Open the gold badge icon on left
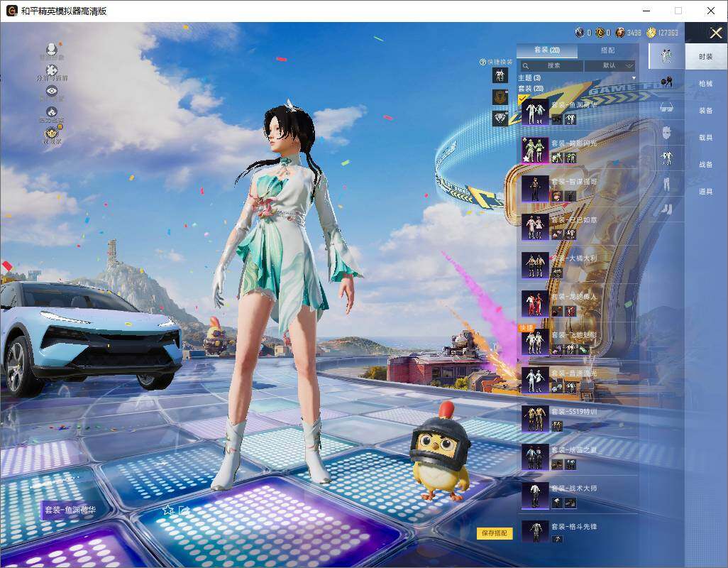The image size is (728, 568). pos(52,133)
